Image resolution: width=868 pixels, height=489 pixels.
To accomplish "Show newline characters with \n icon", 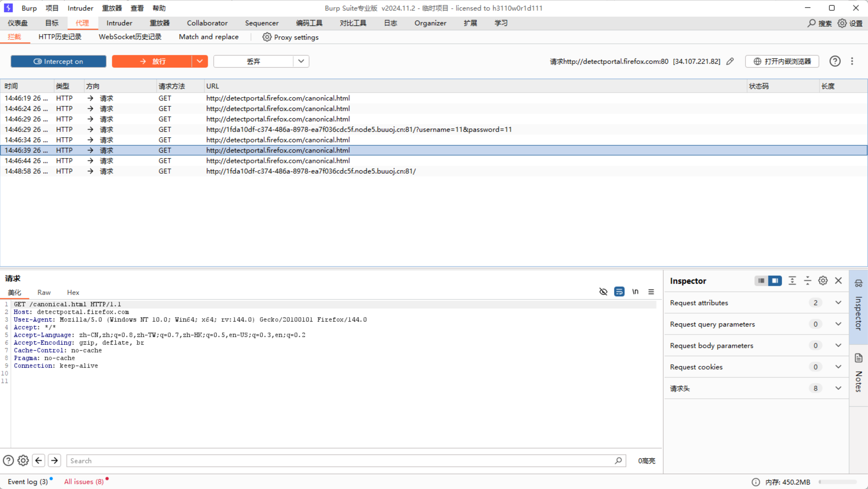I will [635, 291].
